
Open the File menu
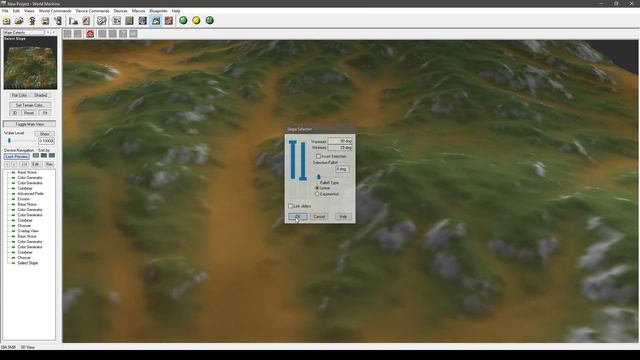[x=5, y=11]
